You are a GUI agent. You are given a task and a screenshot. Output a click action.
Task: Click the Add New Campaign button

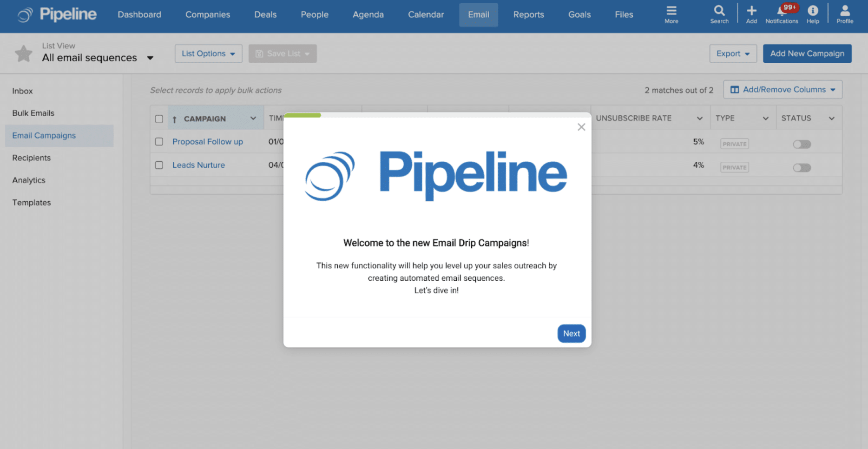tap(807, 53)
